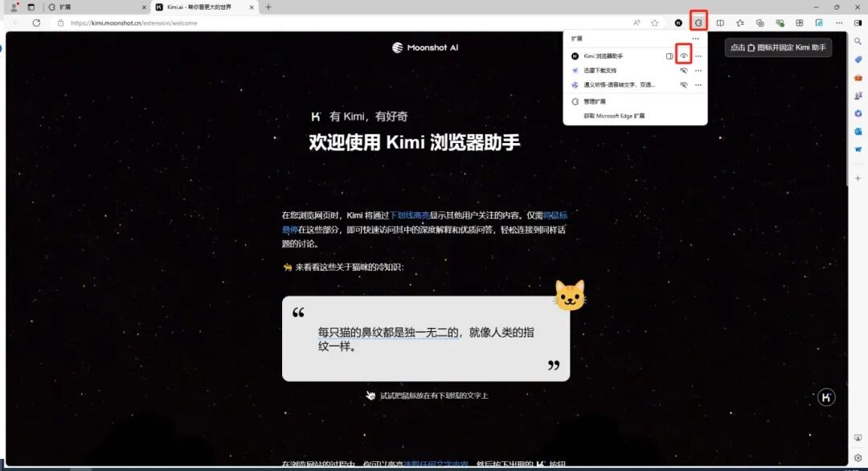Click the 欢迎使用 Kimi 浏览器助手 heading
Viewport: 868px width, 471px height.
click(415, 142)
